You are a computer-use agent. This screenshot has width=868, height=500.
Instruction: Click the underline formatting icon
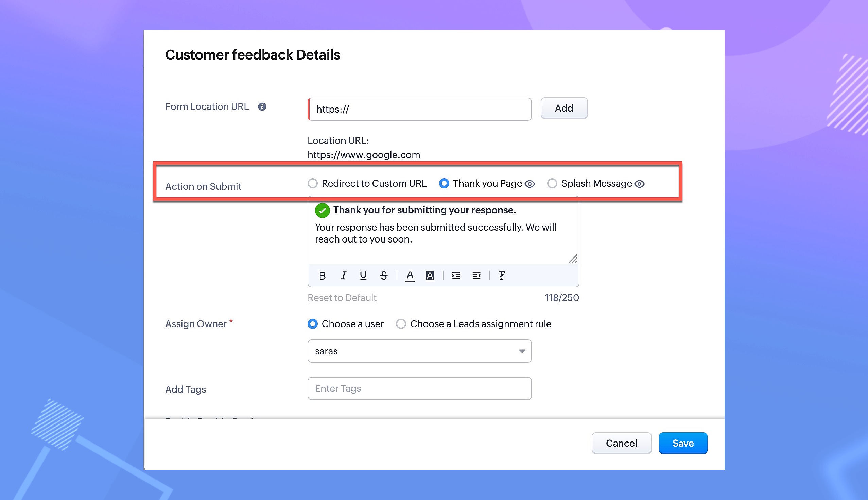pyautogui.click(x=363, y=276)
